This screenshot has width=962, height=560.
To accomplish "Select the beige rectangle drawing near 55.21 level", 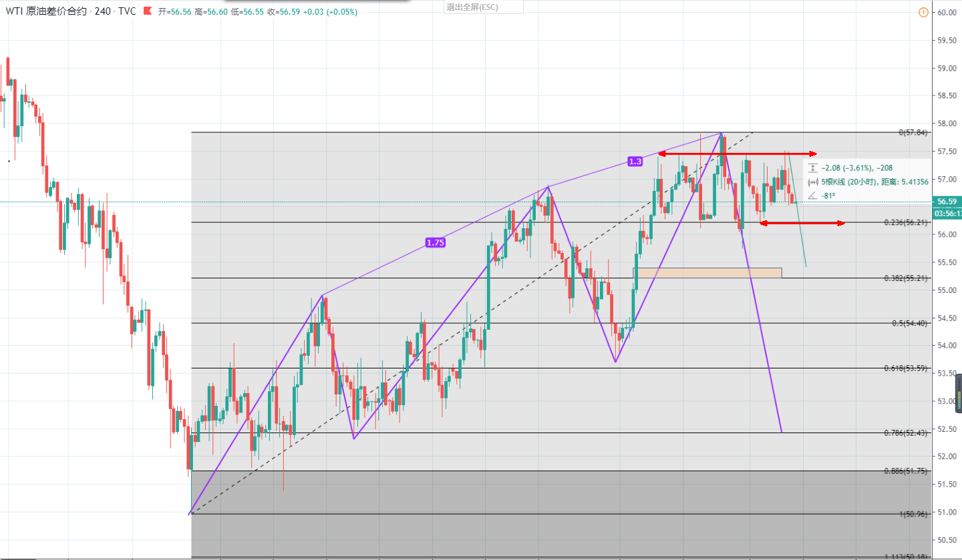I will (707, 272).
